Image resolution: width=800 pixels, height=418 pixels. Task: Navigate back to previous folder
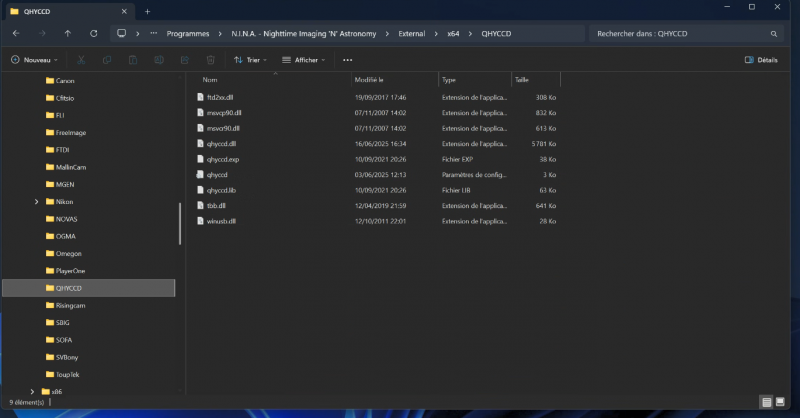pos(16,34)
